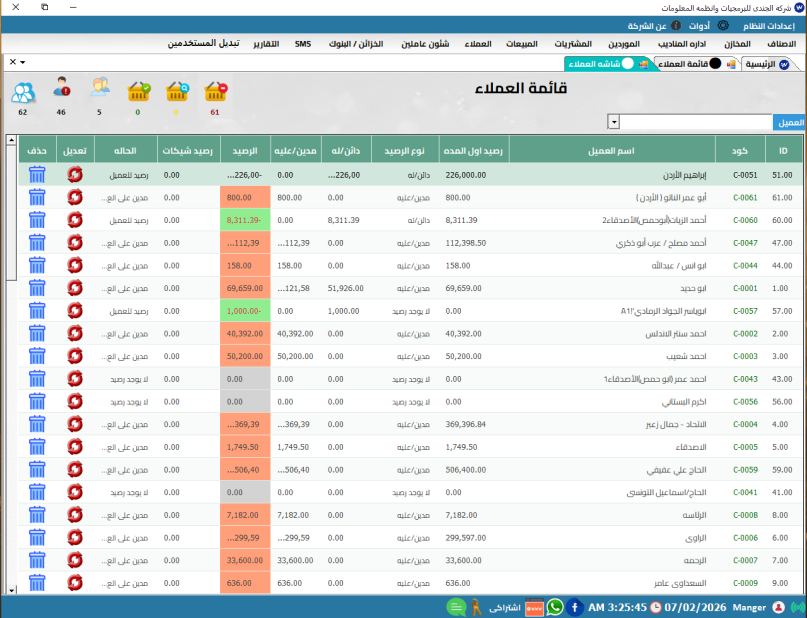Edit ابو حميد using the red edit icon
Image resolution: width=807 pixels, height=618 pixels.
(x=74, y=288)
